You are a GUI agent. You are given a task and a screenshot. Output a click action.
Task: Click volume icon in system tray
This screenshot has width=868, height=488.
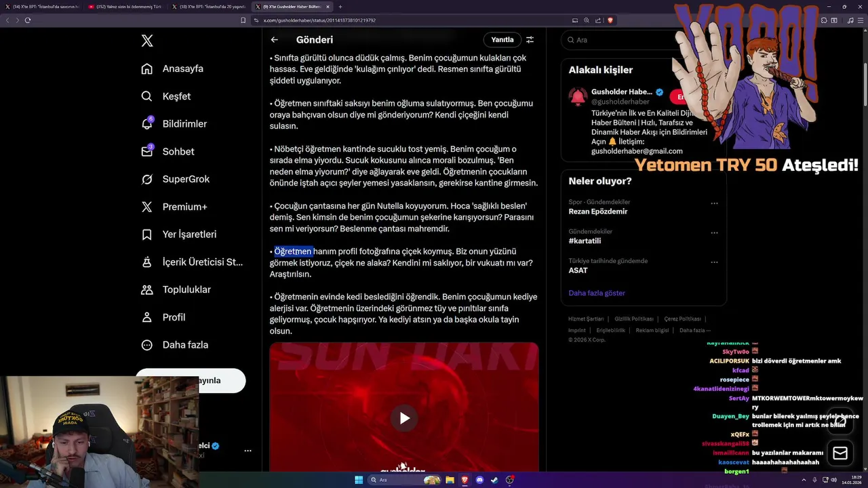(x=834, y=480)
